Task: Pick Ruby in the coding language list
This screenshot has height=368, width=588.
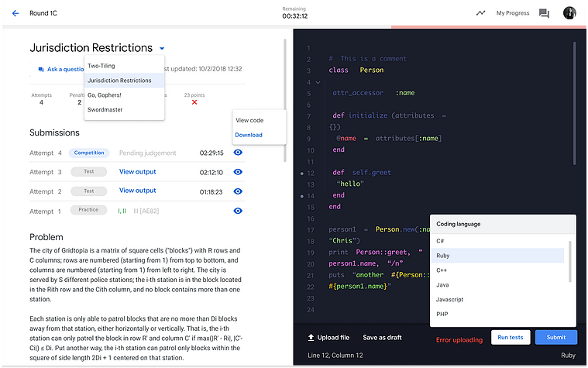Action: [x=497, y=256]
